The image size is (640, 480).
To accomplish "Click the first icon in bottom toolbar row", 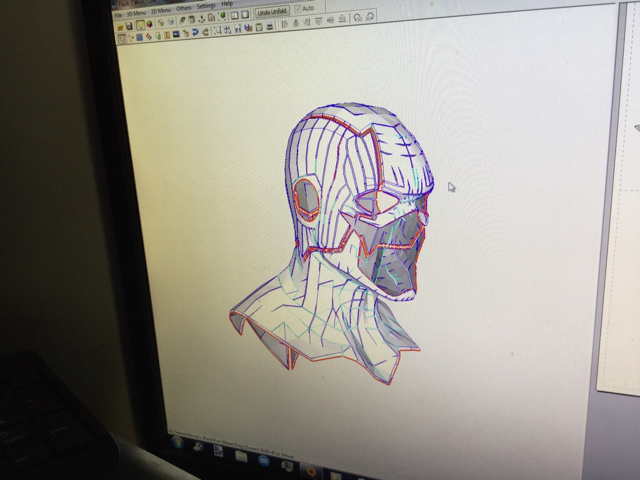I will point(122,39).
